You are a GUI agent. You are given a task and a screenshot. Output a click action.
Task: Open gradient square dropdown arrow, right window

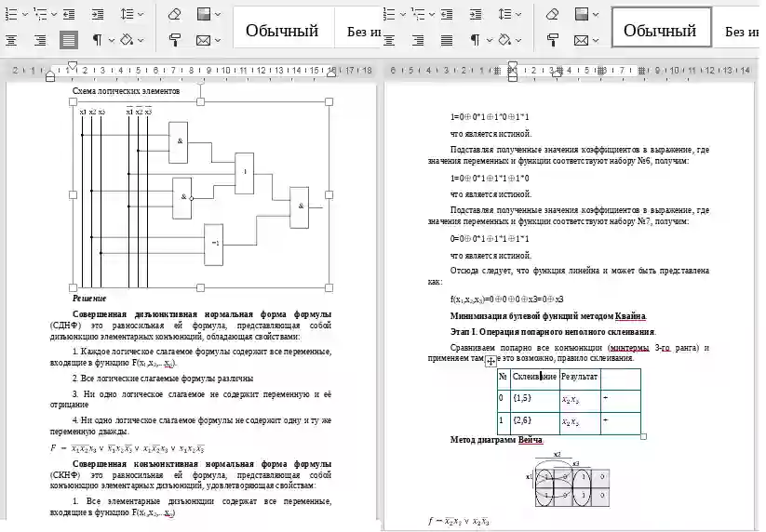pos(595,15)
